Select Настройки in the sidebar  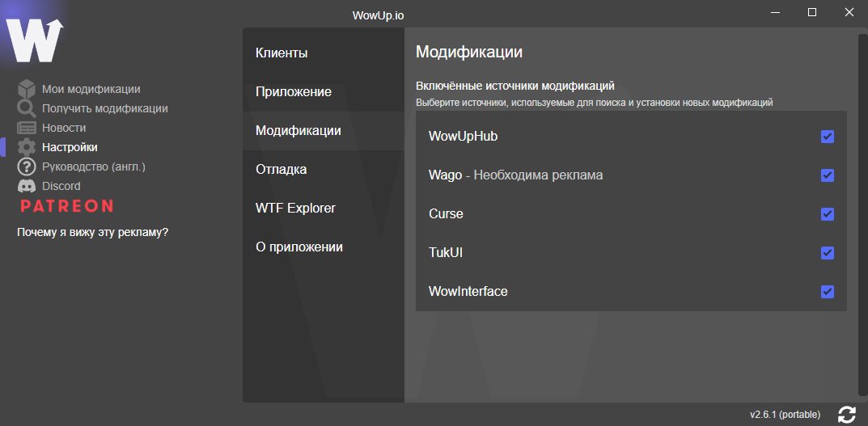pos(70,147)
